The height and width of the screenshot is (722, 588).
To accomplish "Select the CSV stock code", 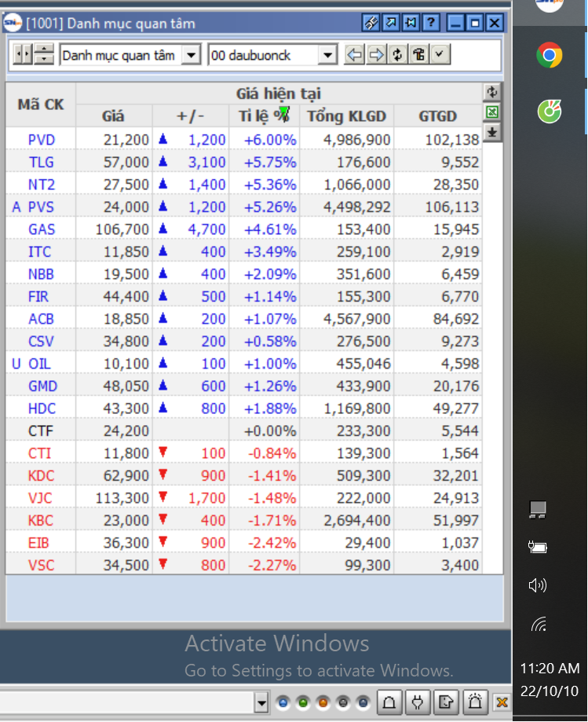I will click(41, 341).
